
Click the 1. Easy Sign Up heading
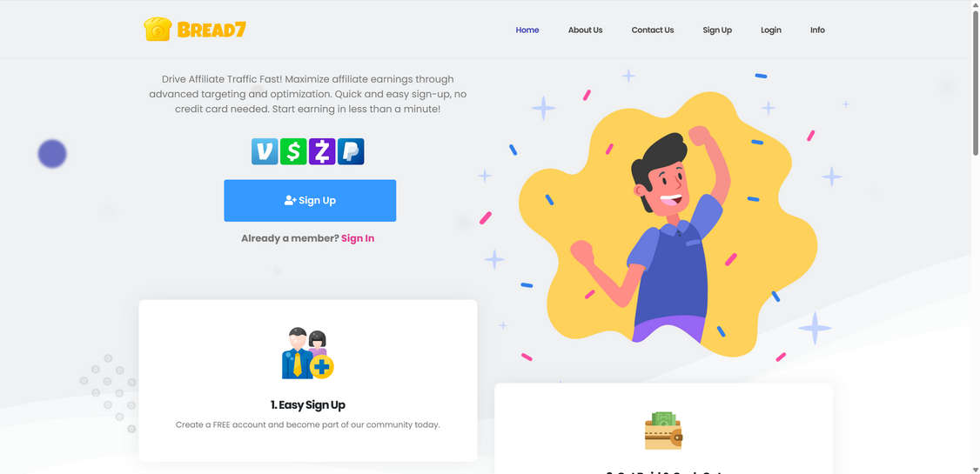click(x=307, y=405)
